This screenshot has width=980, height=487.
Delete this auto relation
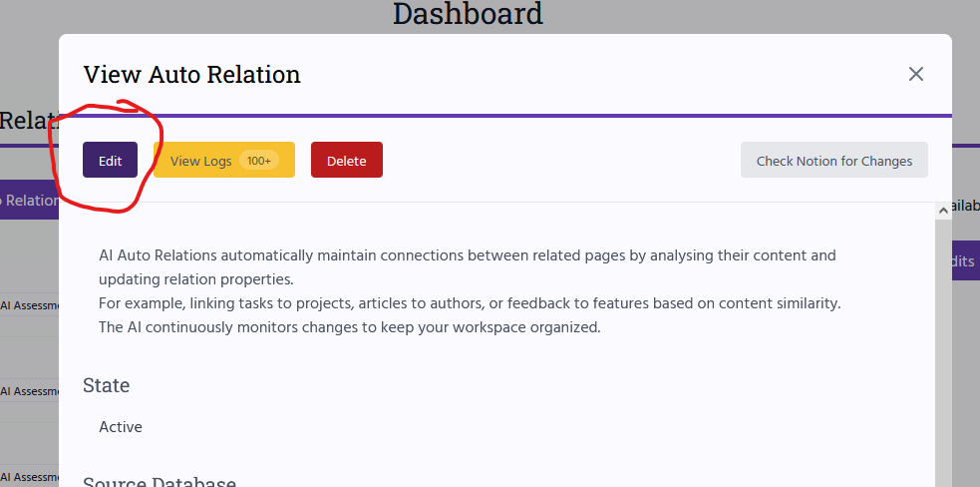pos(347,161)
